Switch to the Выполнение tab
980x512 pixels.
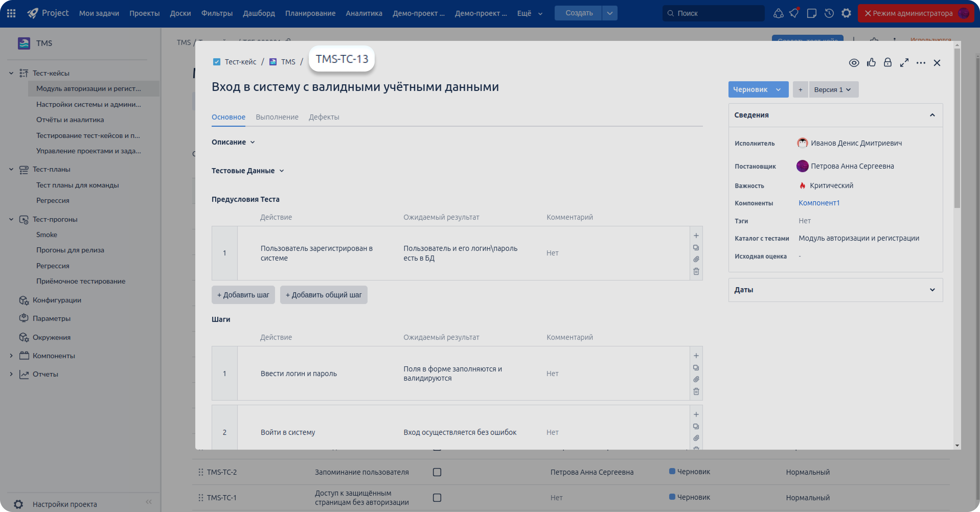(x=277, y=117)
